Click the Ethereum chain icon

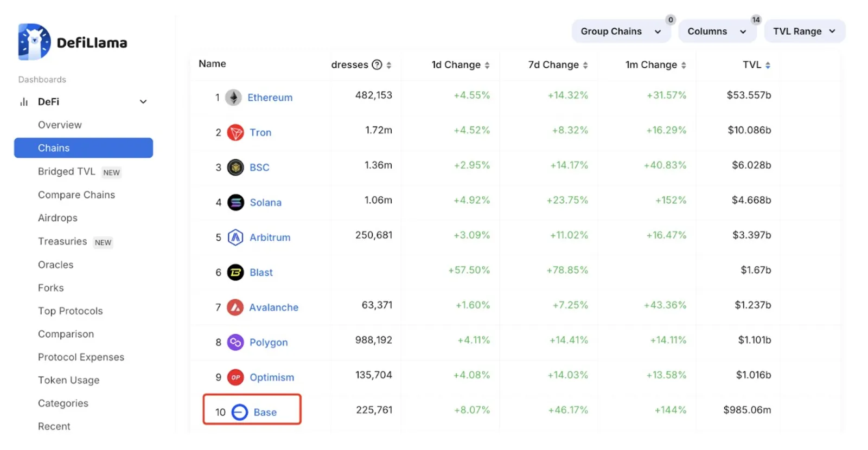click(x=233, y=98)
